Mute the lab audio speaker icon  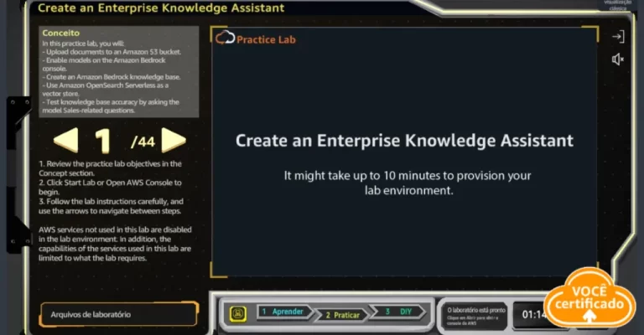tap(618, 59)
